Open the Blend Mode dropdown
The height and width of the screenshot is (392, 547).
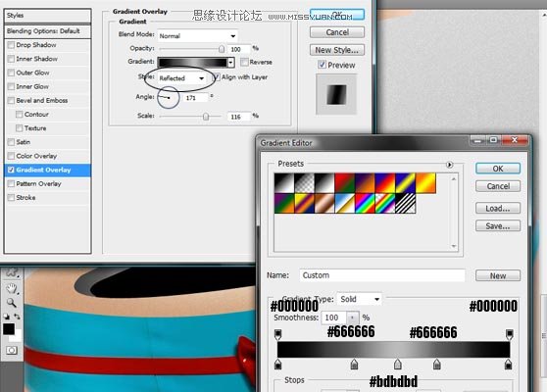tap(198, 35)
